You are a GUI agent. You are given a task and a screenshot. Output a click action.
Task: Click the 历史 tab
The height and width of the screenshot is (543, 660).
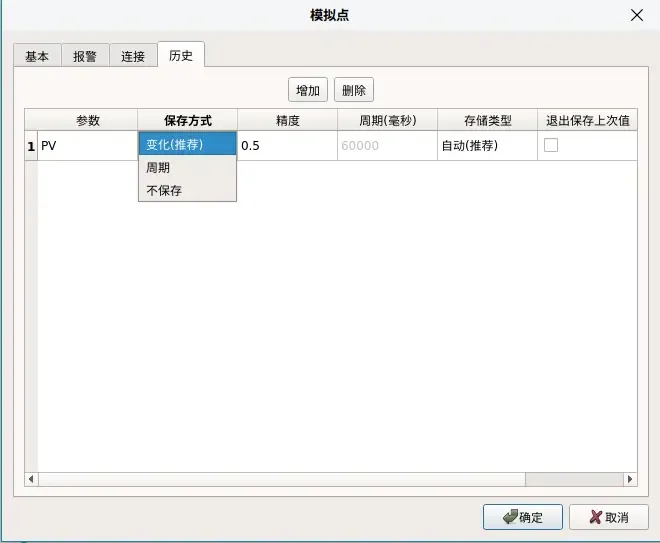pyautogui.click(x=181, y=55)
